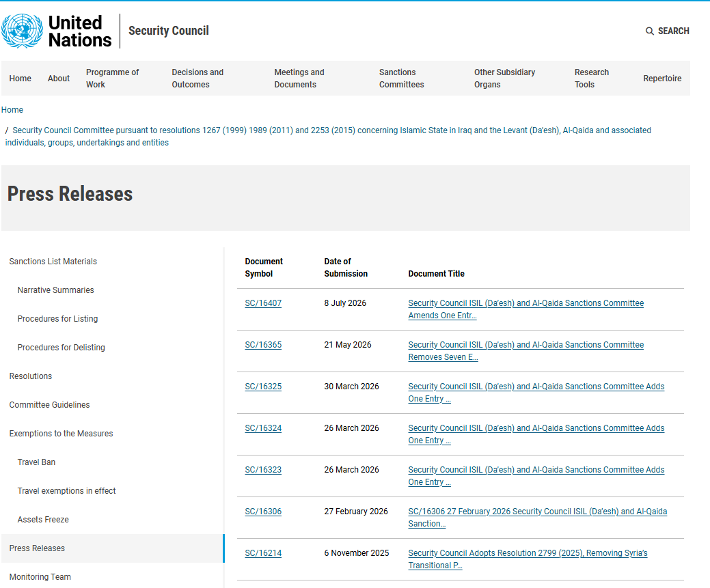Open document symbol SC/16214
This screenshot has width=710, height=588.
(263, 553)
